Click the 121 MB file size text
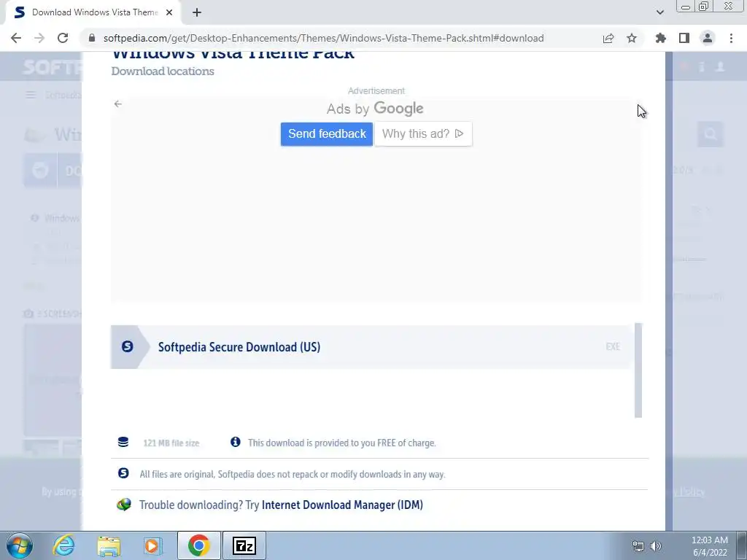 point(171,443)
